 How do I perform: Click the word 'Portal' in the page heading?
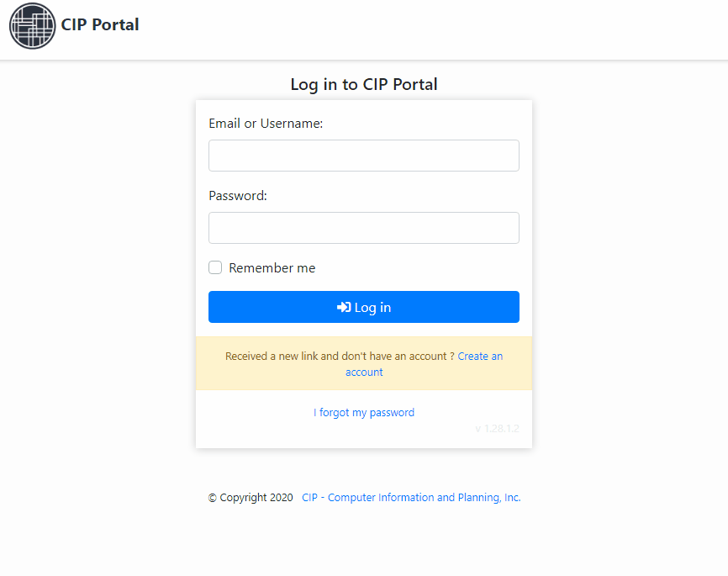[x=415, y=85]
